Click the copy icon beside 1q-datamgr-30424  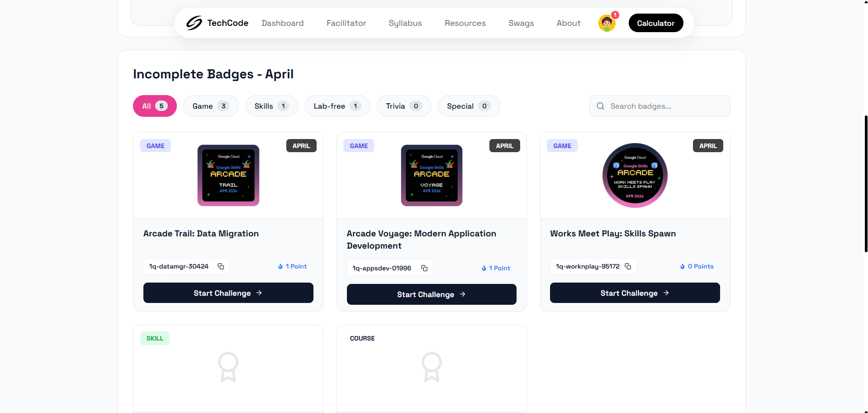pyautogui.click(x=221, y=266)
